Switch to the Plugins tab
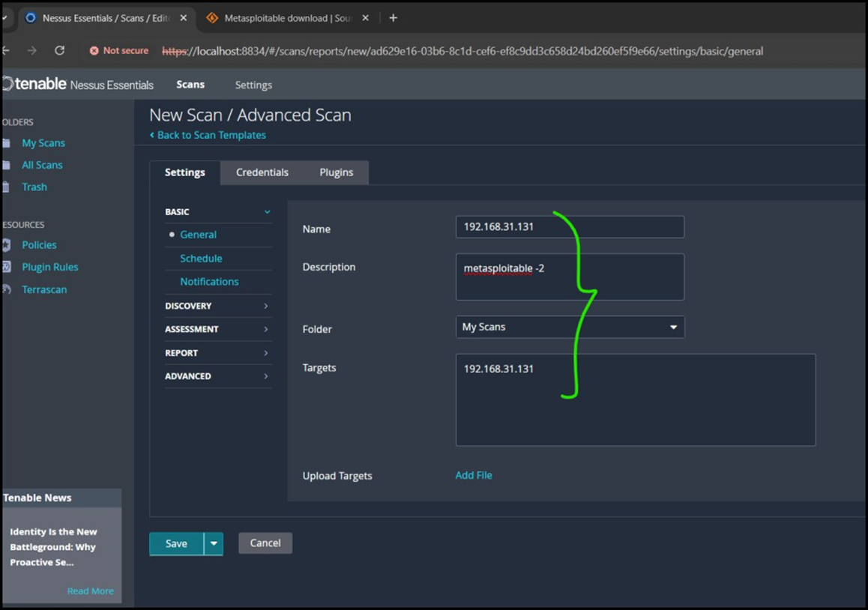This screenshot has height=610, width=868. tap(336, 172)
